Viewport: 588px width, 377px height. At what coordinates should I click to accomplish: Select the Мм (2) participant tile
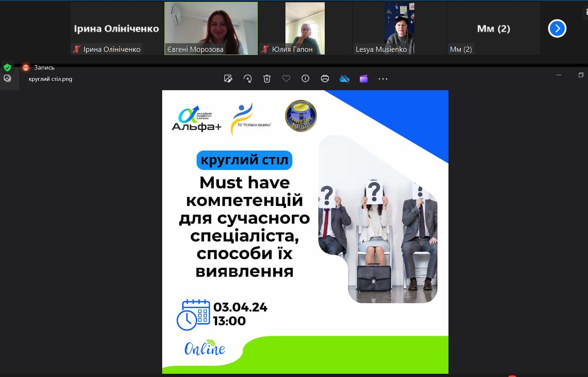tap(493, 28)
